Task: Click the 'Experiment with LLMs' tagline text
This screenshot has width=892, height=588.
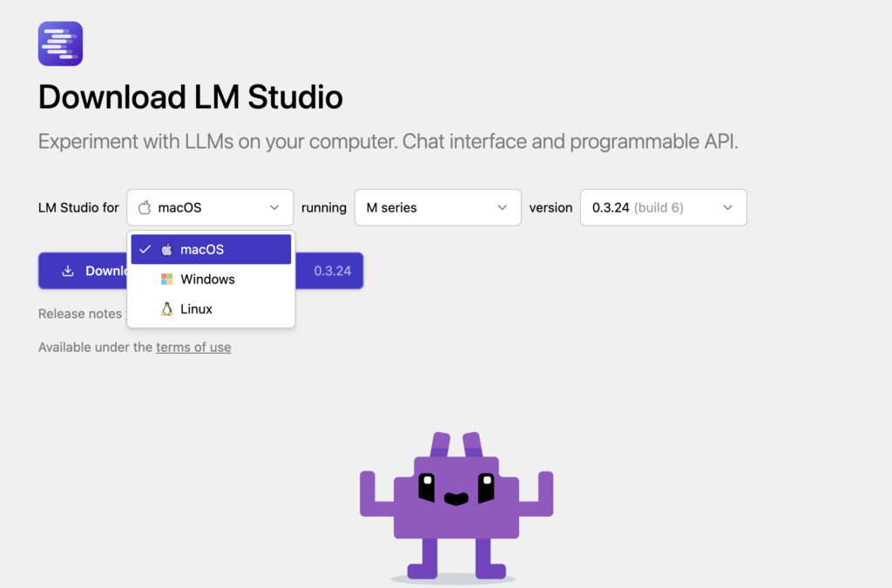Action: pos(388,141)
